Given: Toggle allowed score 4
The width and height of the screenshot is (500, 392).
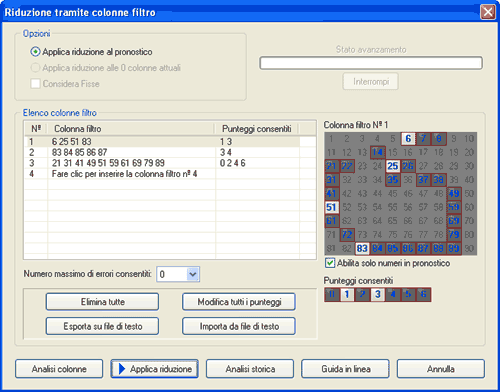Looking at the screenshot, I should 393,294.
